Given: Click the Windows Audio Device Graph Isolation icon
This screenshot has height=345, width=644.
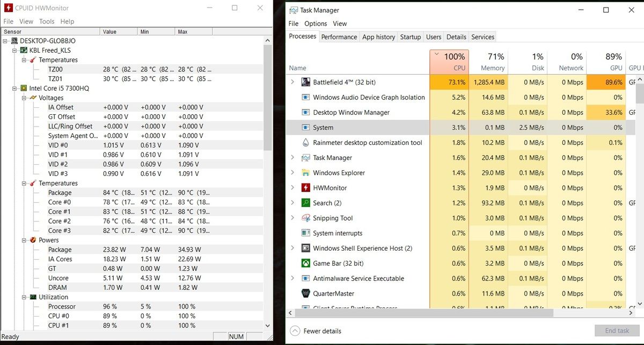Looking at the screenshot, I should tap(305, 98).
